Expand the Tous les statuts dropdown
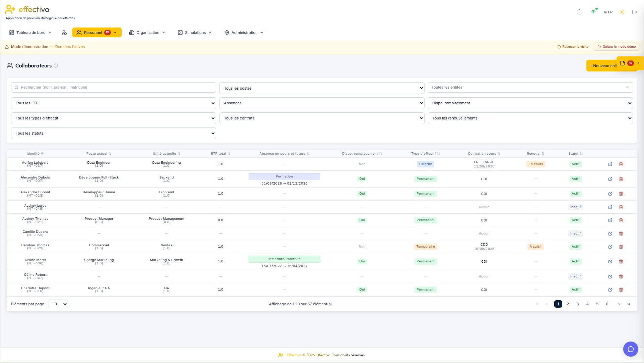The width and height of the screenshot is (644, 363). [113, 133]
